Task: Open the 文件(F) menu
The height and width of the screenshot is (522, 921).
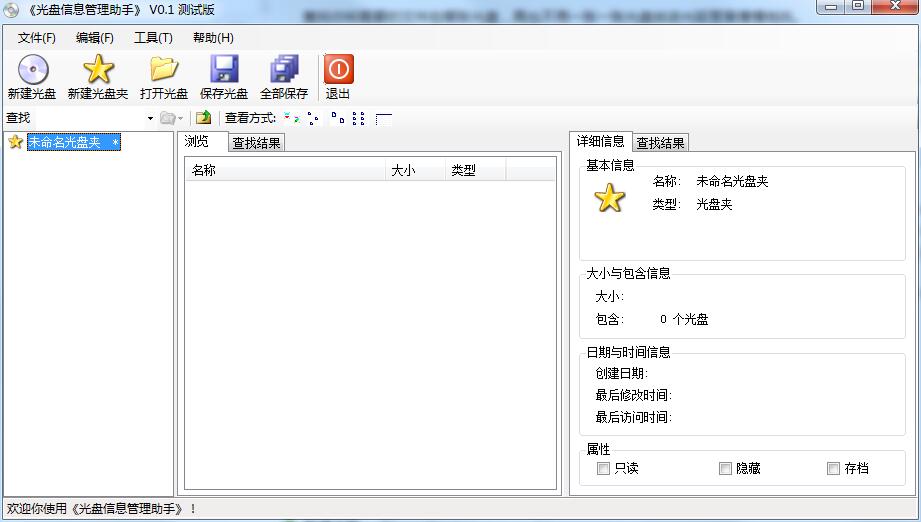Action: tap(37, 38)
